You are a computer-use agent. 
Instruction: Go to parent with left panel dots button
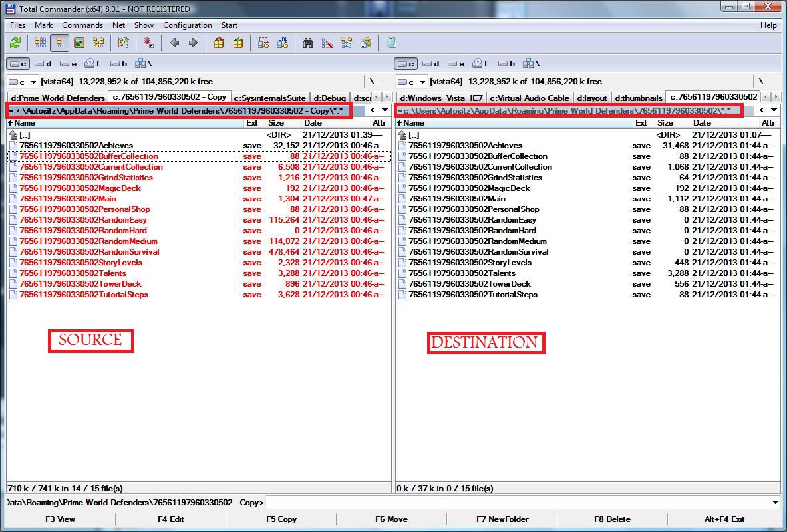tap(385, 82)
